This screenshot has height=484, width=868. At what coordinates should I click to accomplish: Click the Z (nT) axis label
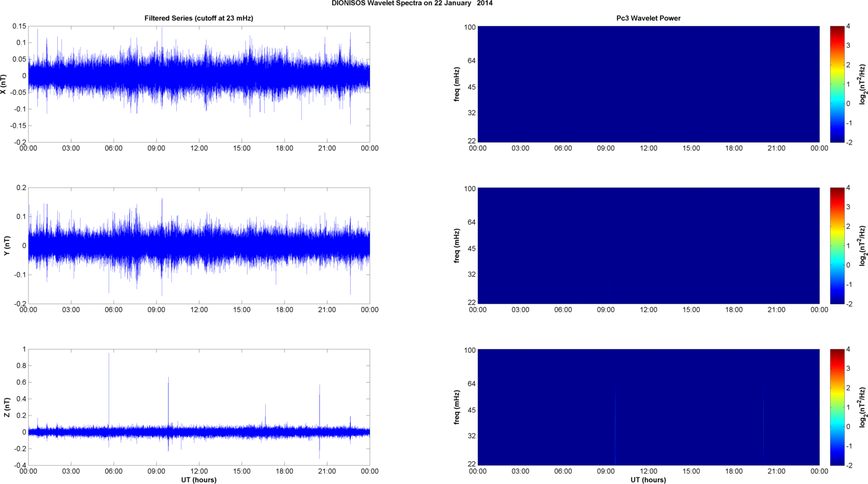(7, 407)
